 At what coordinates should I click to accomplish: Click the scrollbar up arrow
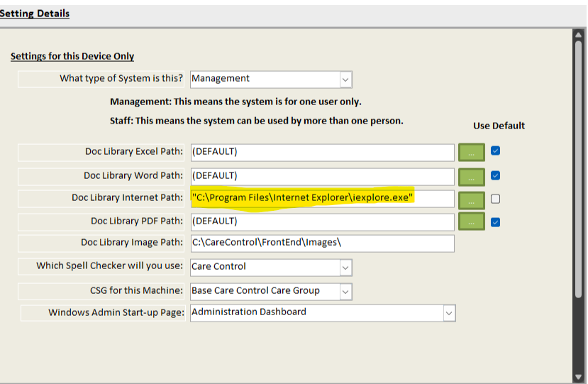tap(578, 35)
